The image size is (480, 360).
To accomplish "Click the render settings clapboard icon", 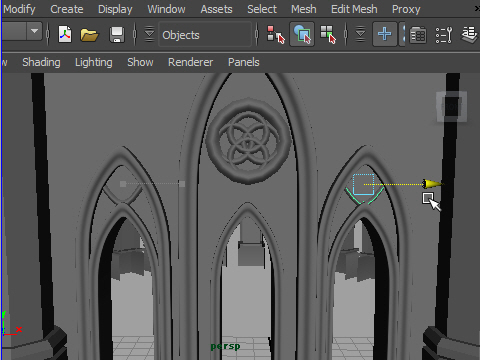I will [x=418, y=35].
